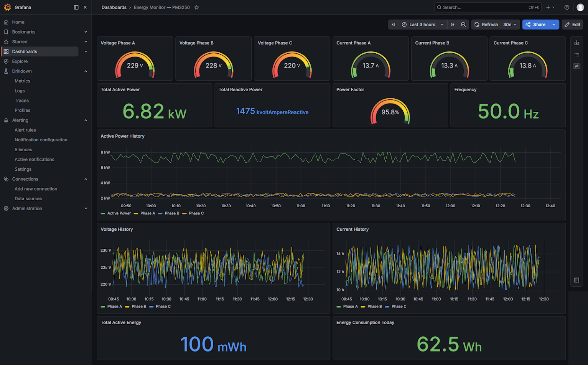Select Data sources under Connections
The width and height of the screenshot is (588, 365).
pyautogui.click(x=28, y=199)
